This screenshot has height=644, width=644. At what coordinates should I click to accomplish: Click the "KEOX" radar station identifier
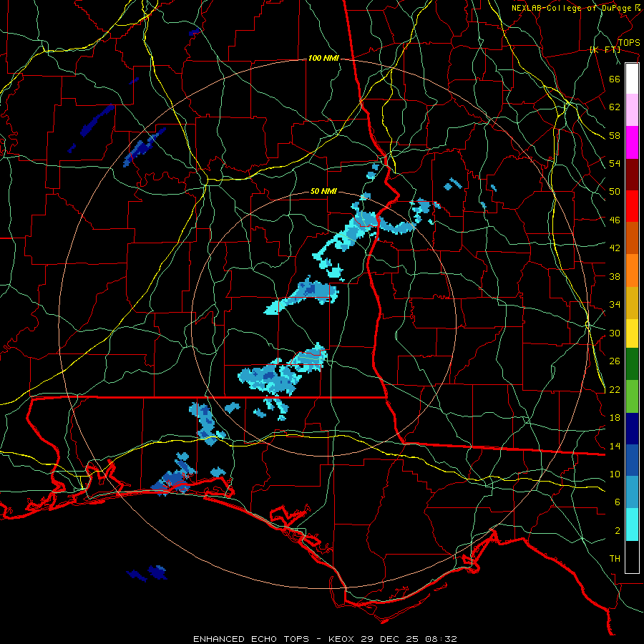[x=342, y=639]
